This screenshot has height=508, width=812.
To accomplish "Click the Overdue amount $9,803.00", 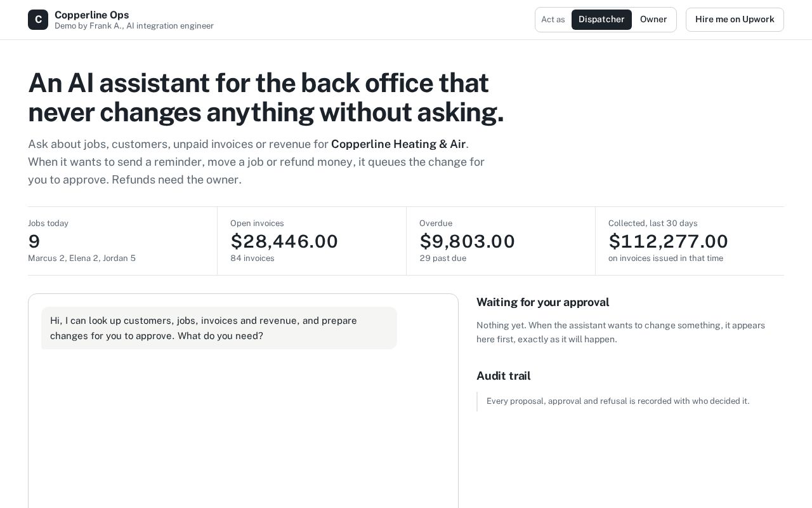I will [x=467, y=241].
